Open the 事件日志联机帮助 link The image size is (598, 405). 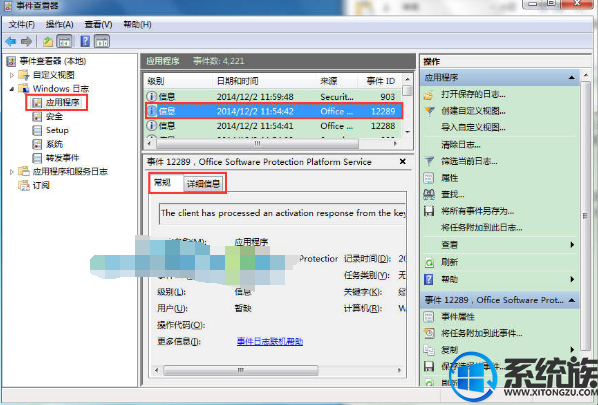pos(270,341)
